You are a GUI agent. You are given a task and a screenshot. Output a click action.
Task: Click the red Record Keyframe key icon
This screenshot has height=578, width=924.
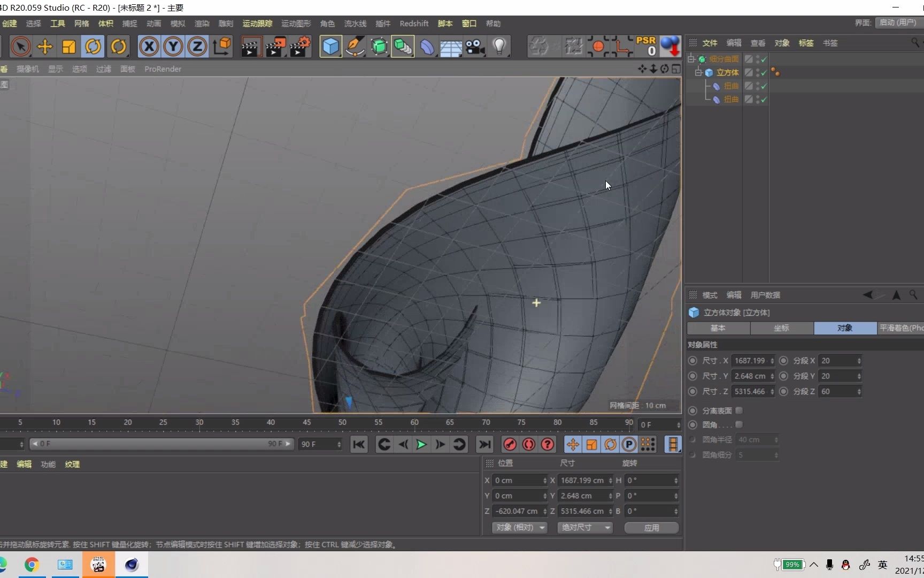coord(509,444)
